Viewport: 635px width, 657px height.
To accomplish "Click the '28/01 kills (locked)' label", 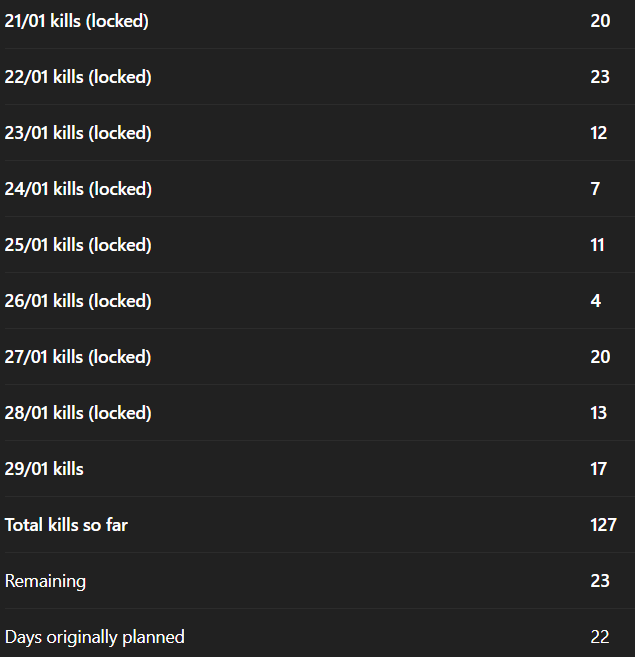I will (x=78, y=413).
